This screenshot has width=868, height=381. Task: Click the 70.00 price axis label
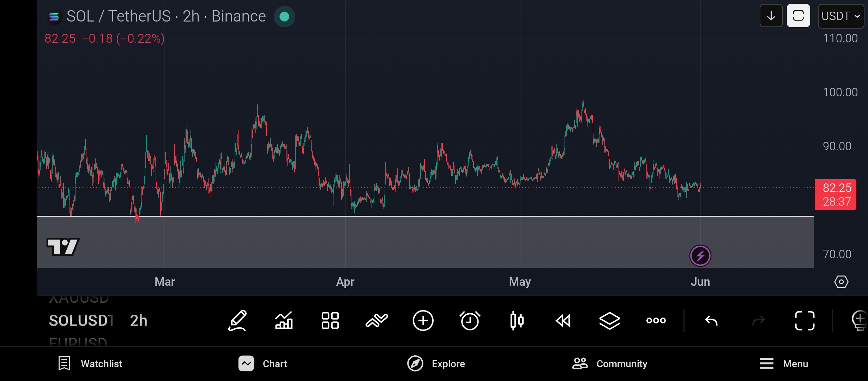(837, 254)
